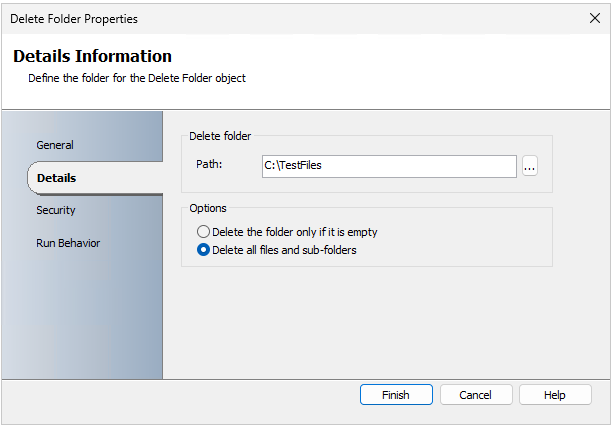Image resolution: width=613 pixels, height=427 pixels.
Task: Go to the Security tab
Action: tap(56, 210)
